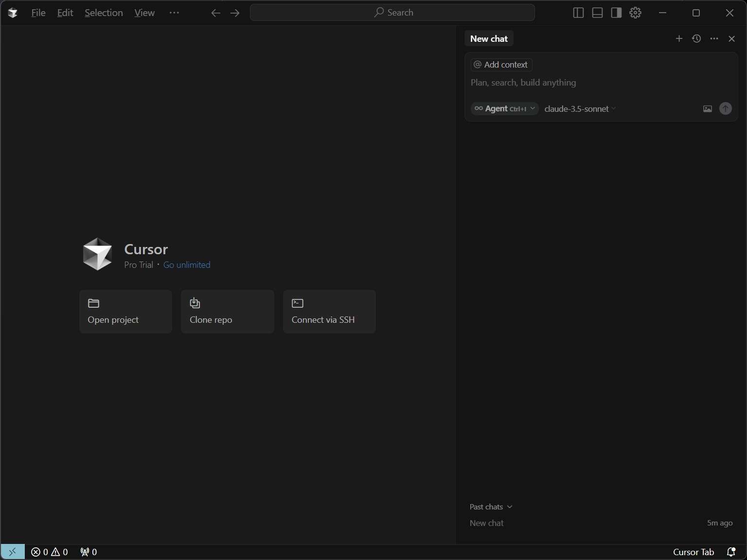Image resolution: width=747 pixels, height=560 pixels.
Task: Go back with the left arrow
Action: click(x=216, y=13)
